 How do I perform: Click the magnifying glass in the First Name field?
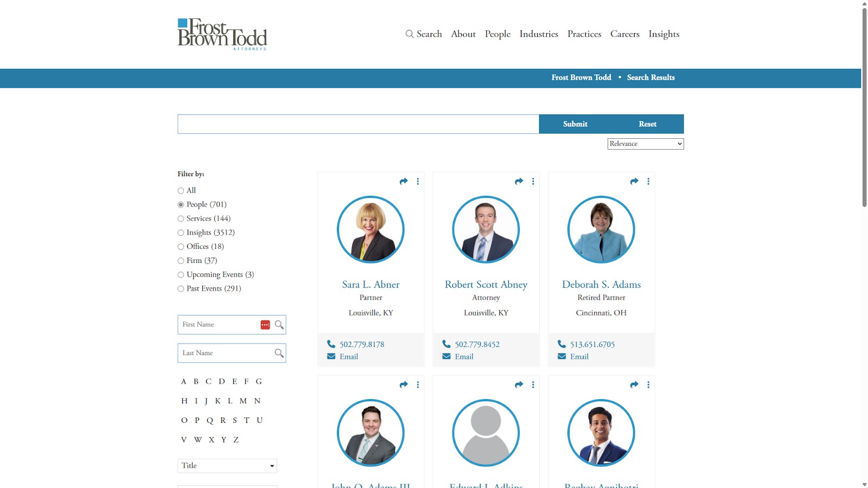point(279,325)
